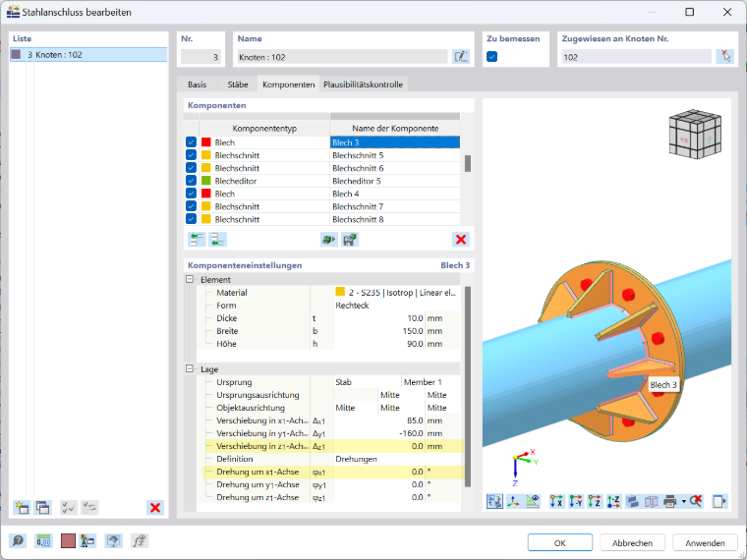Save component to library icon
Viewport: 747px width, 560px height.
(x=350, y=239)
